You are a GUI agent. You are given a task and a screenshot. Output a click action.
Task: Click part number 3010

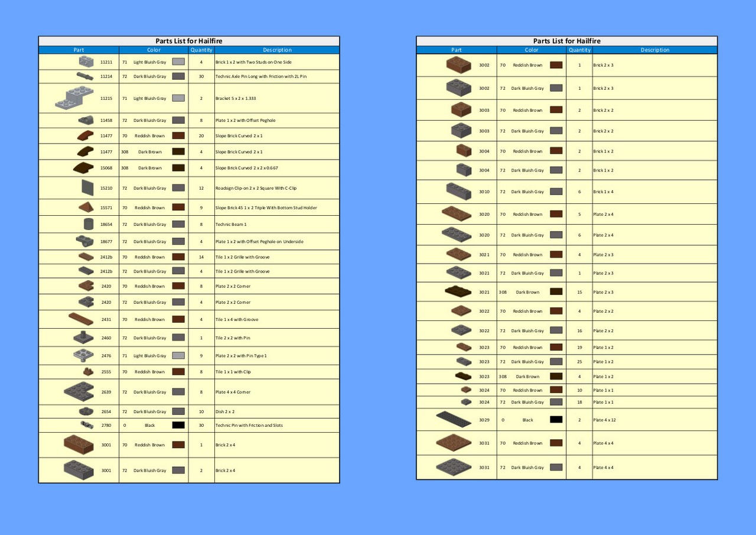coord(484,192)
